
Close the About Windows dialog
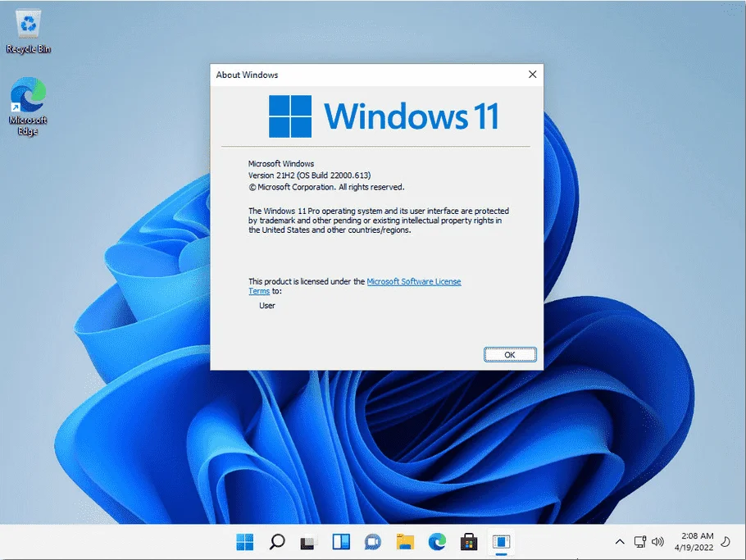[532, 75]
